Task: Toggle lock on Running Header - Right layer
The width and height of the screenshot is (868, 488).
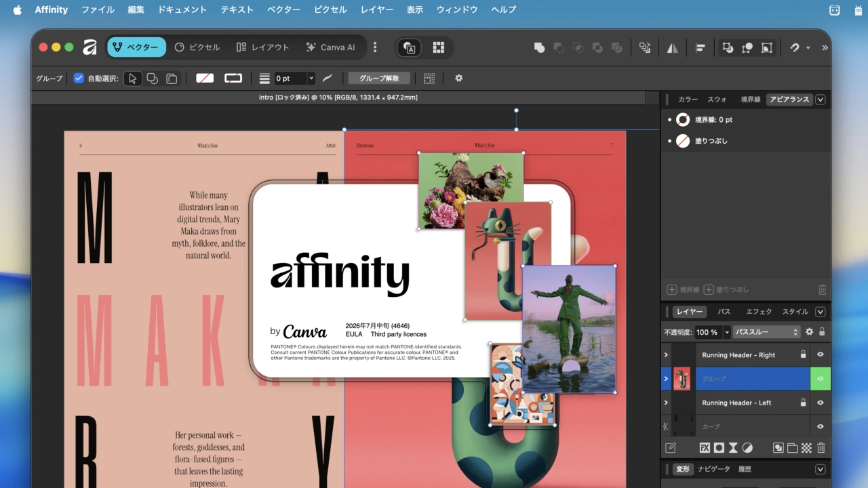Action: click(x=804, y=354)
